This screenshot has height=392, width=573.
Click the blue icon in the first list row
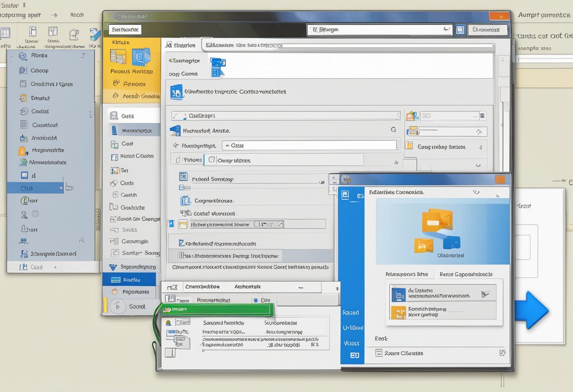point(398,295)
